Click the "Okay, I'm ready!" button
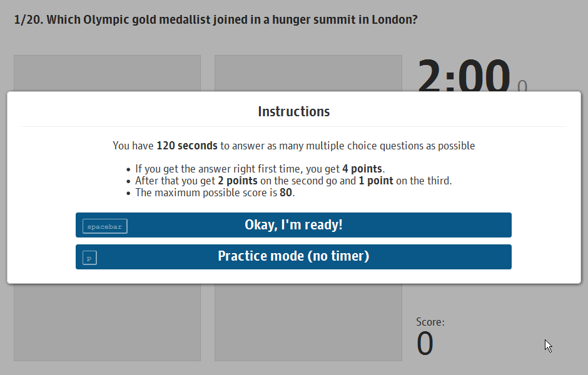588x375 pixels. pos(293,225)
